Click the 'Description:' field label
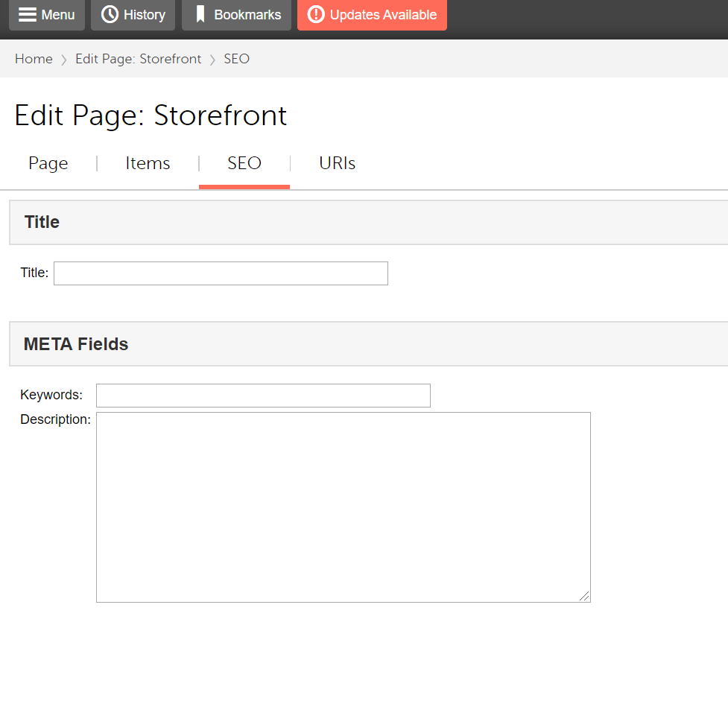728x704 pixels. click(x=55, y=419)
